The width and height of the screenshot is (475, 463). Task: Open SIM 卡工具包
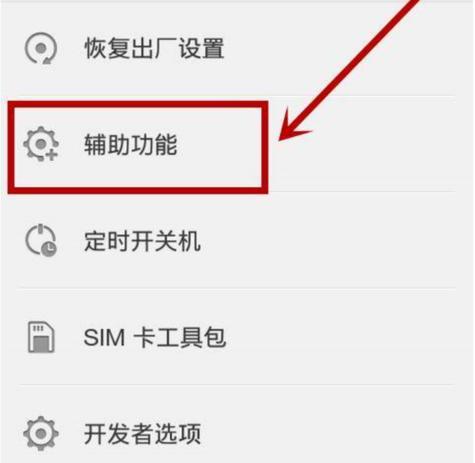click(x=155, y=337)
